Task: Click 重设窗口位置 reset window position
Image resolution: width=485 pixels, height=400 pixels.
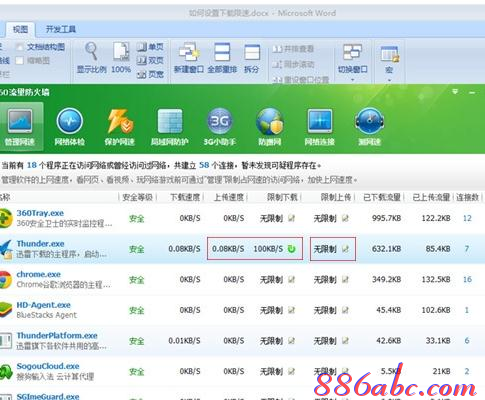Action: pos(301,79)
